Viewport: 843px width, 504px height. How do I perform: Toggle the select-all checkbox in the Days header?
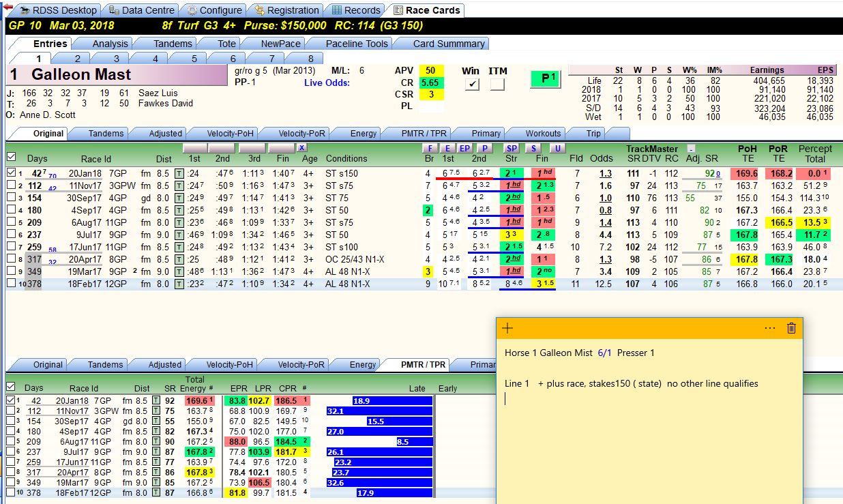10,157
